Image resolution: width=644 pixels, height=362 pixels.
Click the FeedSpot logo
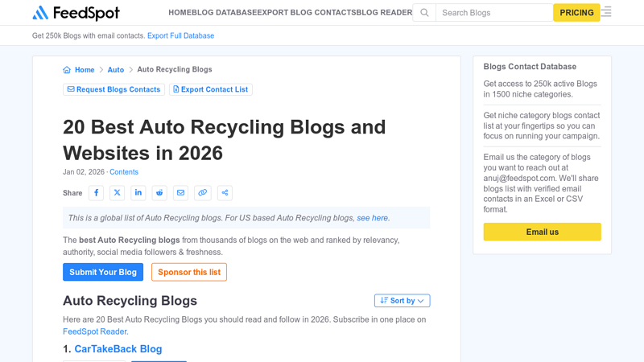[x=76, y=13]
